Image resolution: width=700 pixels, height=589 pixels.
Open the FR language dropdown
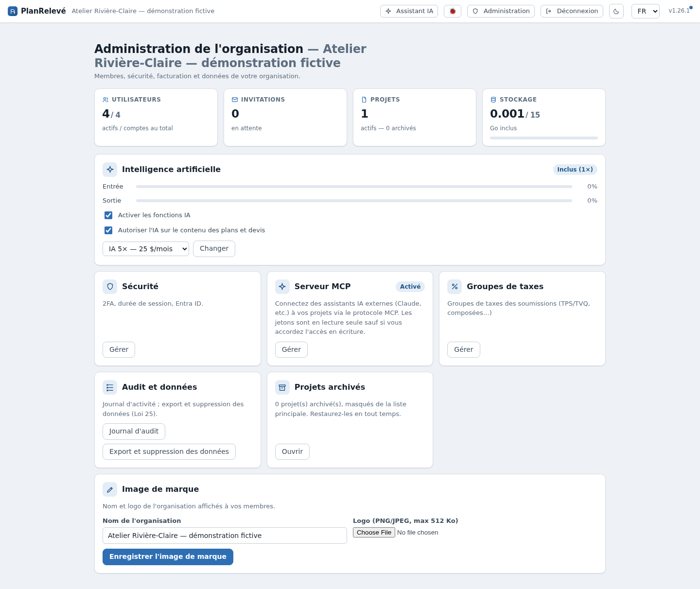(x=646, y=11)
